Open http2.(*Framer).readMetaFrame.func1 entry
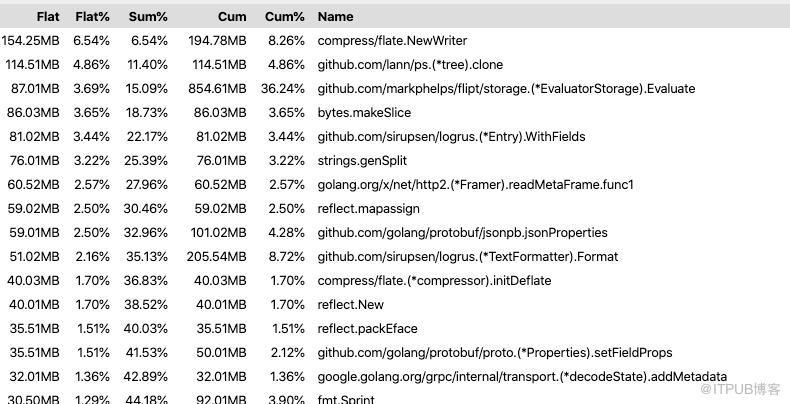The height and width of the screenshot is (404, 790). point(476,185)
